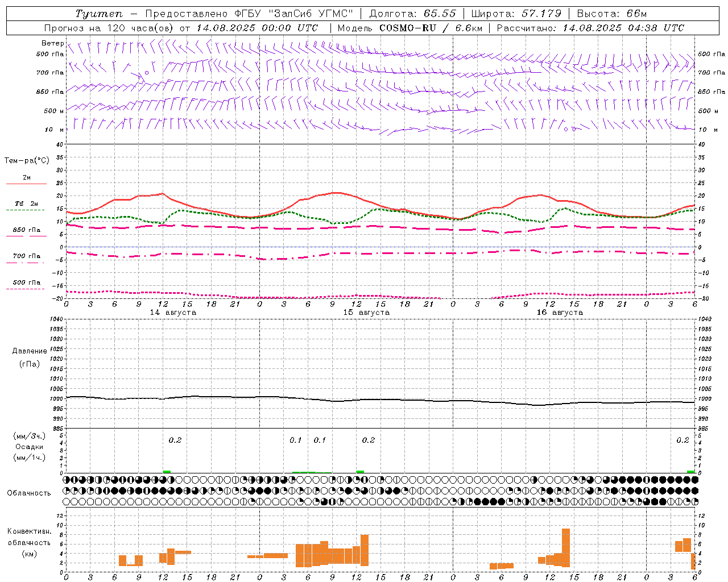Click the "Ветер" wind panel label
728x582 pixels.
pos(52,43)
